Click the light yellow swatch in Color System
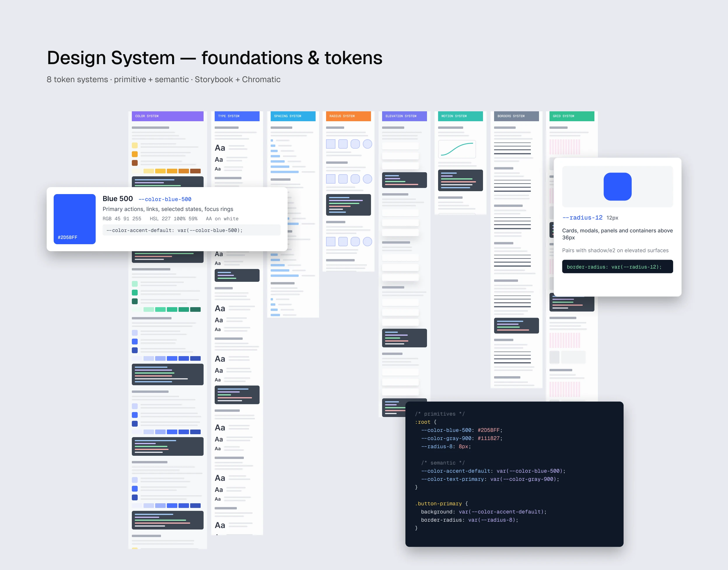The height and width of the screenshot is (570, 728). tap(134, 145)
